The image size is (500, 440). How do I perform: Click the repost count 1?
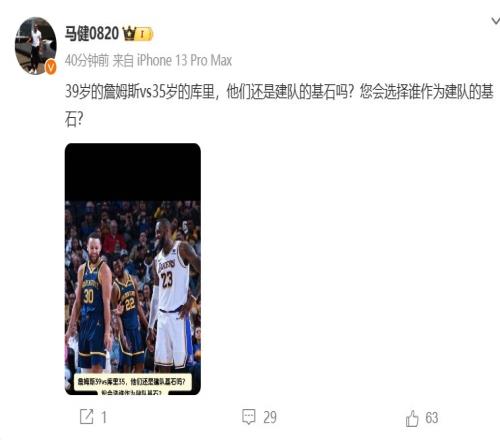click(104, 417)
